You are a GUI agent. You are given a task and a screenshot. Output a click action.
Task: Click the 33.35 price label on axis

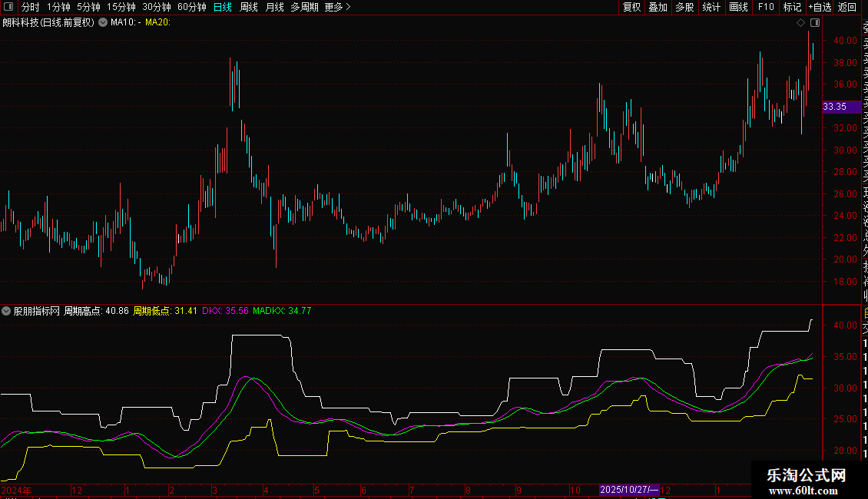pyautogui.click(x=841, y=107)
